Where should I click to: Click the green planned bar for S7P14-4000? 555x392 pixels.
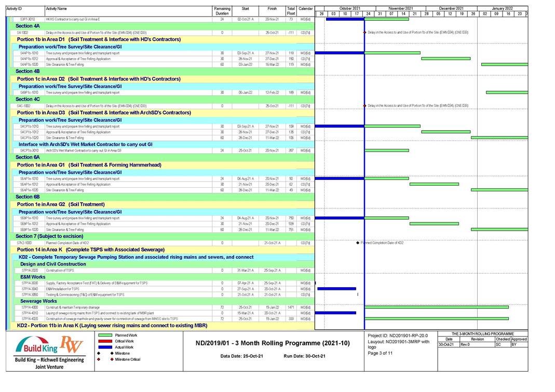point(437,307)
